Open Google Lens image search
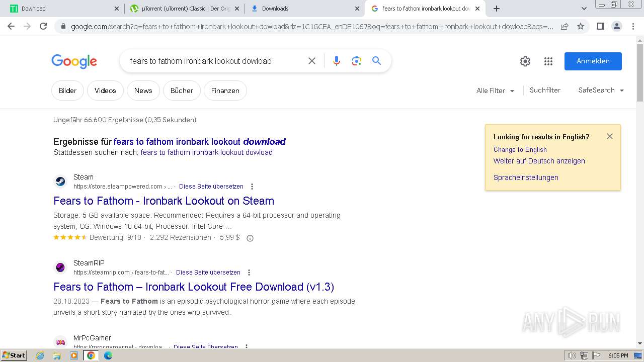Image resolution: width=644 pixels, height=362 pixels. [357, 61]
